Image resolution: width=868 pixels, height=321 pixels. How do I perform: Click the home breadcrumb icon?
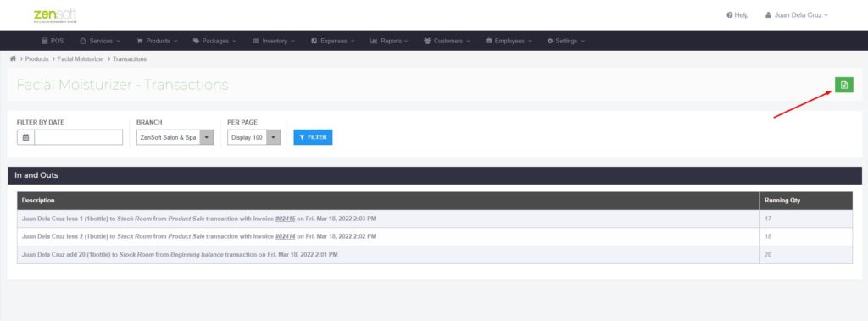[x=13, y=58]
